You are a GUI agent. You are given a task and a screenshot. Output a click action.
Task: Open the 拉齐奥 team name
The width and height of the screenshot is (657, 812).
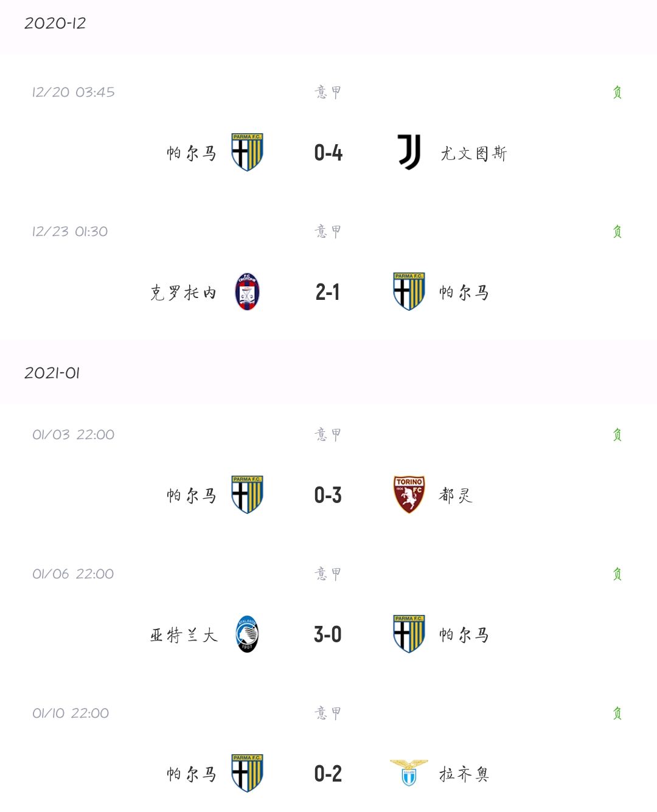(464, 774)
